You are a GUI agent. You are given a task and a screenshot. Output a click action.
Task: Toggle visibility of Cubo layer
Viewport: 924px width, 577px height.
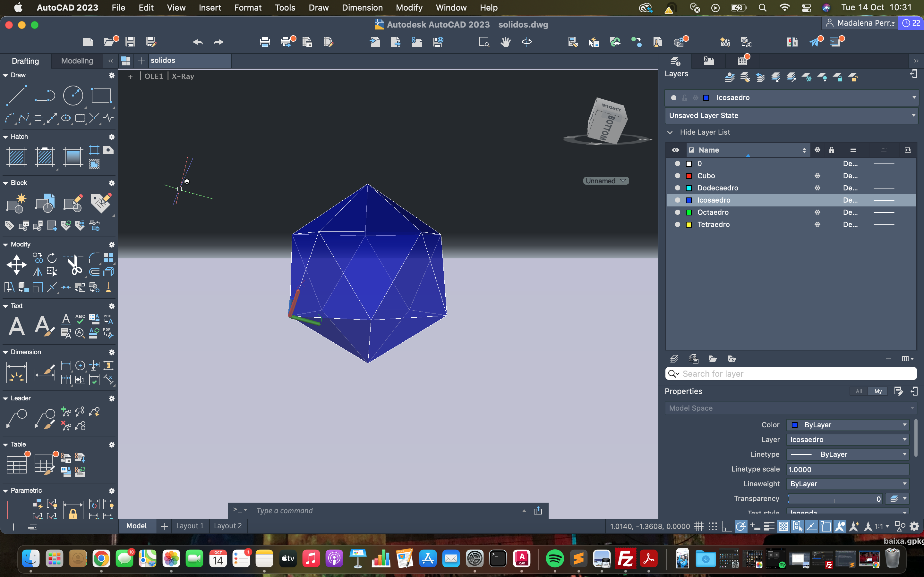677,176
